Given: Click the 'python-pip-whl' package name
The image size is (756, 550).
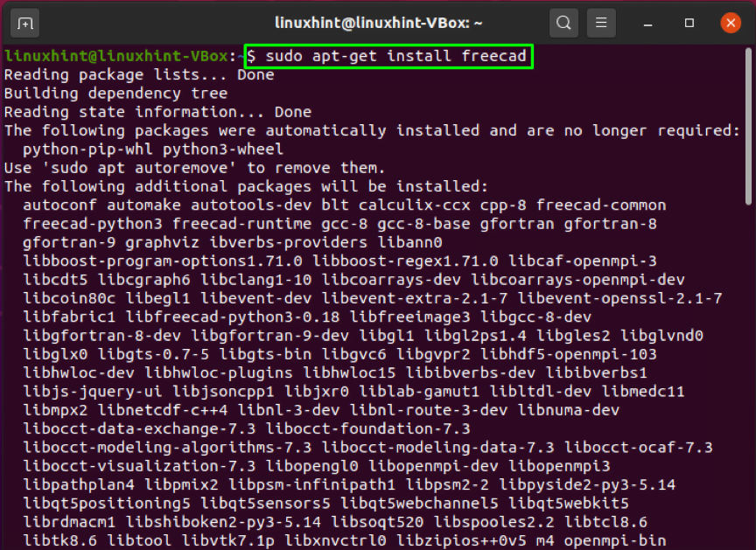Looking at the screenshot, I should (87, 150).
